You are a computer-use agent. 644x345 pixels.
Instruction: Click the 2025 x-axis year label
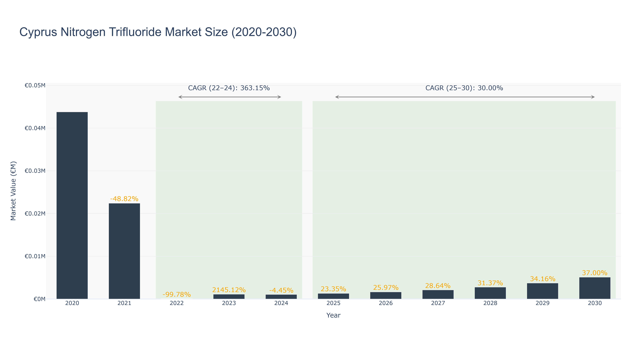[333, 303]
